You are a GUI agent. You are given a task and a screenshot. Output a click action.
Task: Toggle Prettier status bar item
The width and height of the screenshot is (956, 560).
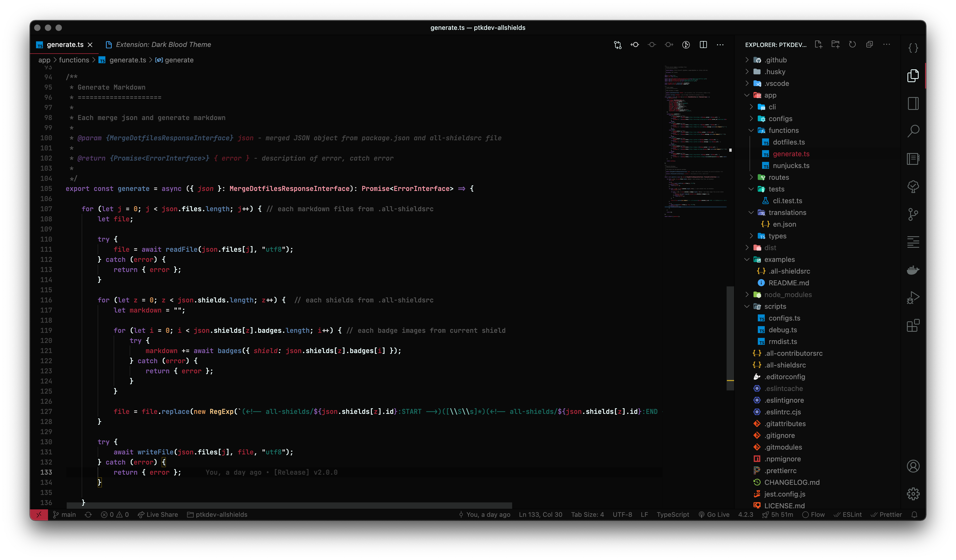tap(886, 514)
